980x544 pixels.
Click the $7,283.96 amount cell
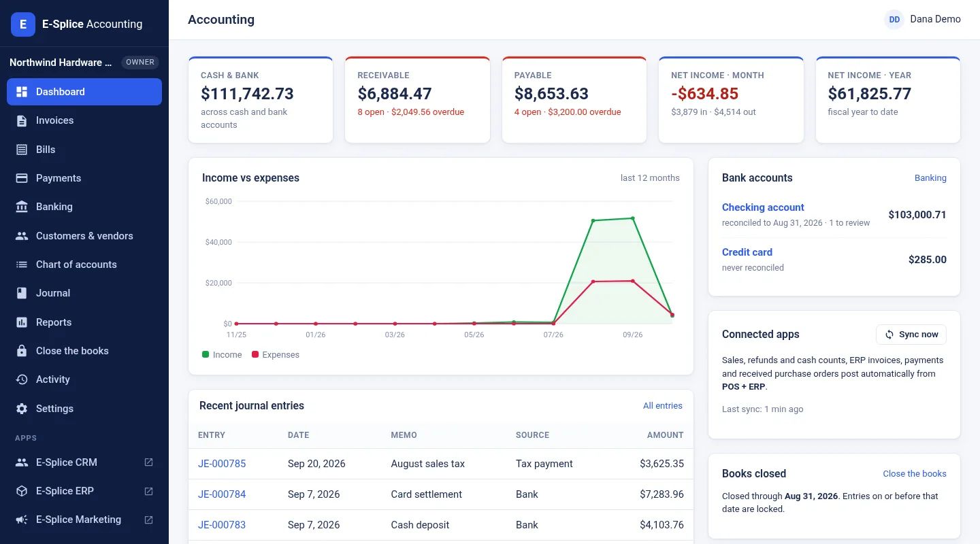tap(661, 494)
